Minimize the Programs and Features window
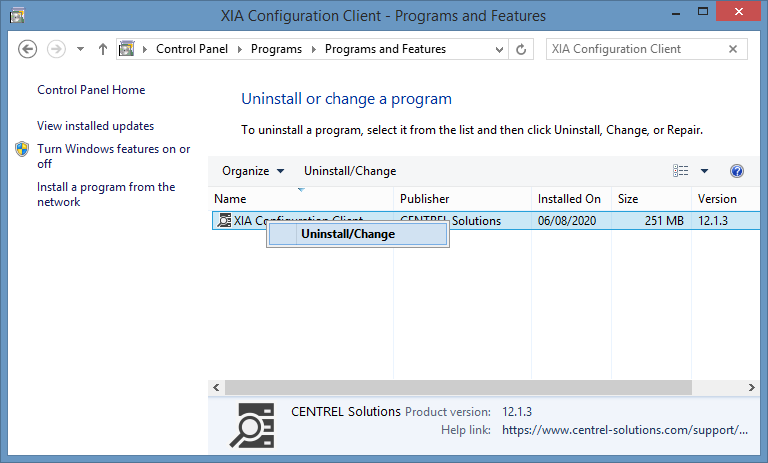 (x=676, y=12)
